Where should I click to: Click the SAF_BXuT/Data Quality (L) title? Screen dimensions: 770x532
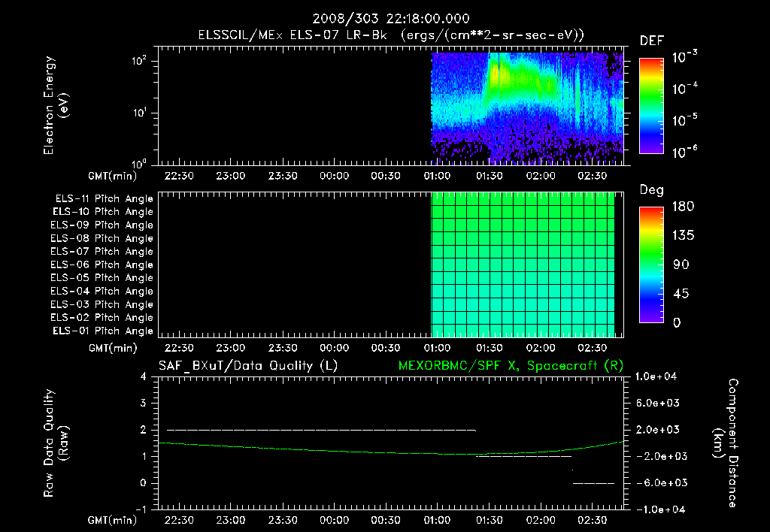pyautogui.click(x=248, y=366)
